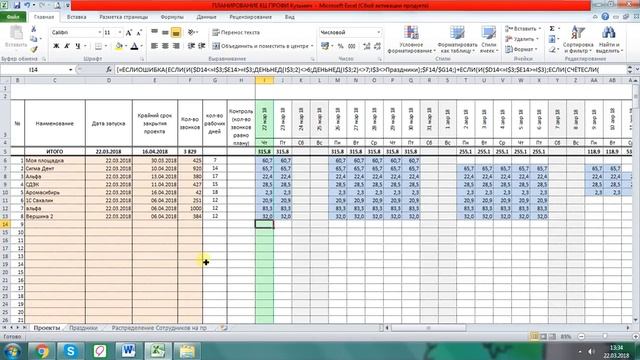Apply the font color (red A)
The image size is (640, 360).
tap(134, 46)
